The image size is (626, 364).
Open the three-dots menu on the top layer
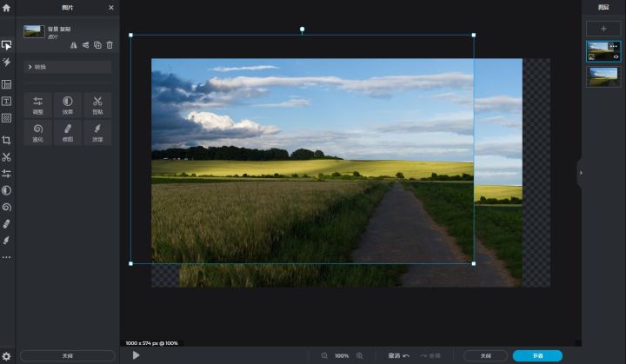point(614,46)
